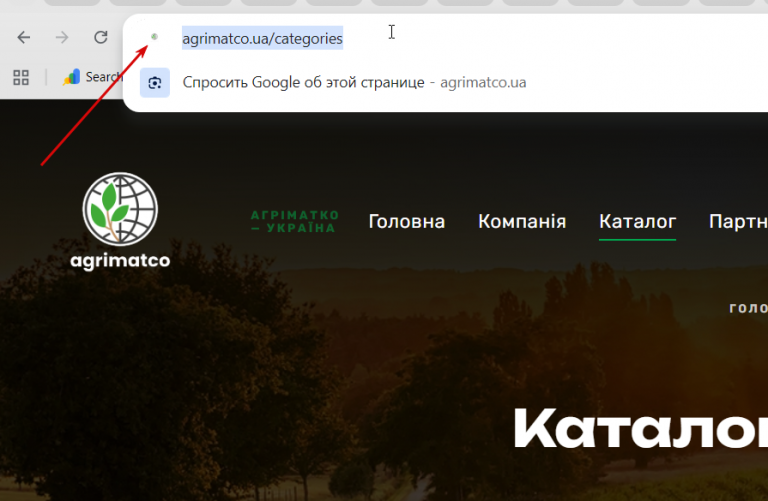Open the Компанія menu item

tap(522, 222)
